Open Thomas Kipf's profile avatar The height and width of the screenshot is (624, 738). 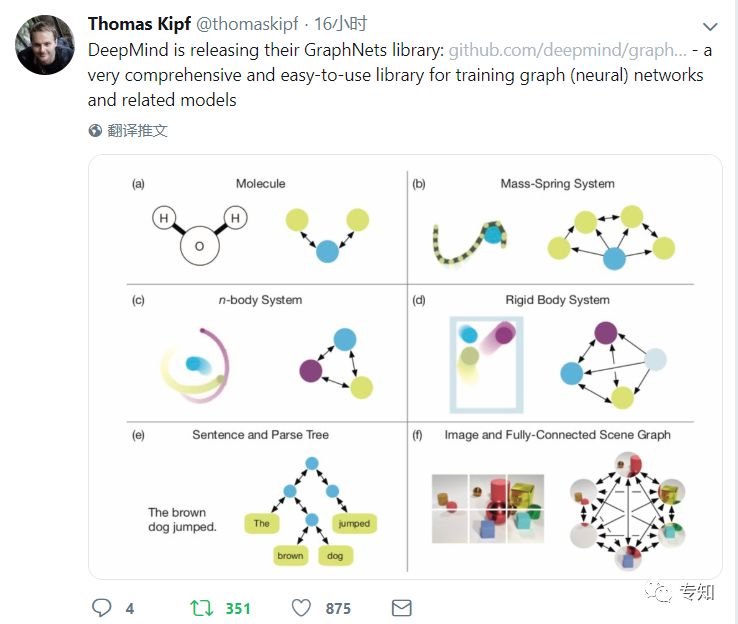click(x=45, y=45)
